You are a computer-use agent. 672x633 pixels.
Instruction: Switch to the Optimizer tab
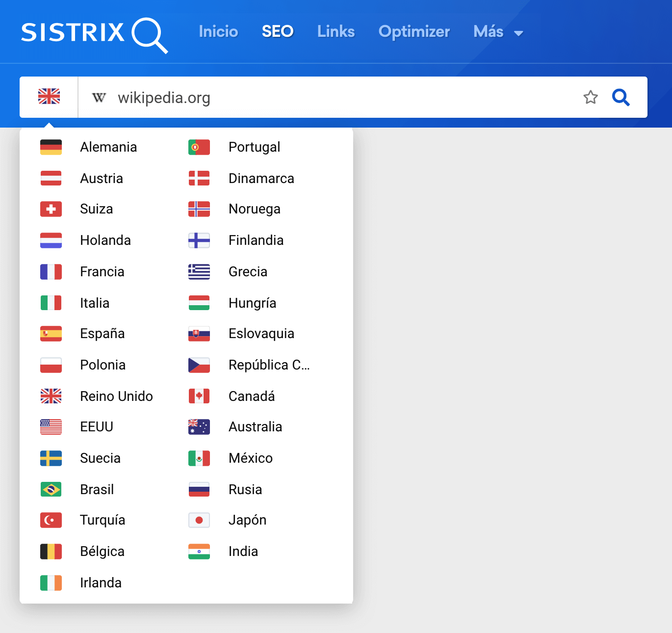(414, 32)
